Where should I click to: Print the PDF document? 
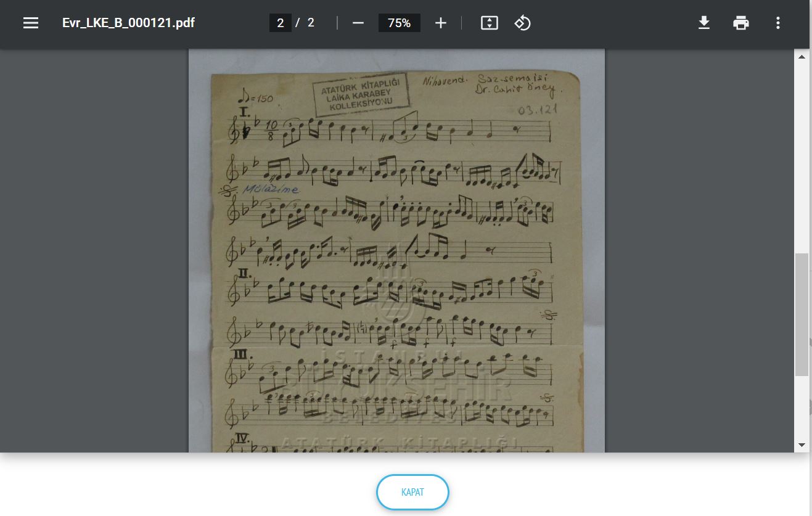click(x=740, y=23)
